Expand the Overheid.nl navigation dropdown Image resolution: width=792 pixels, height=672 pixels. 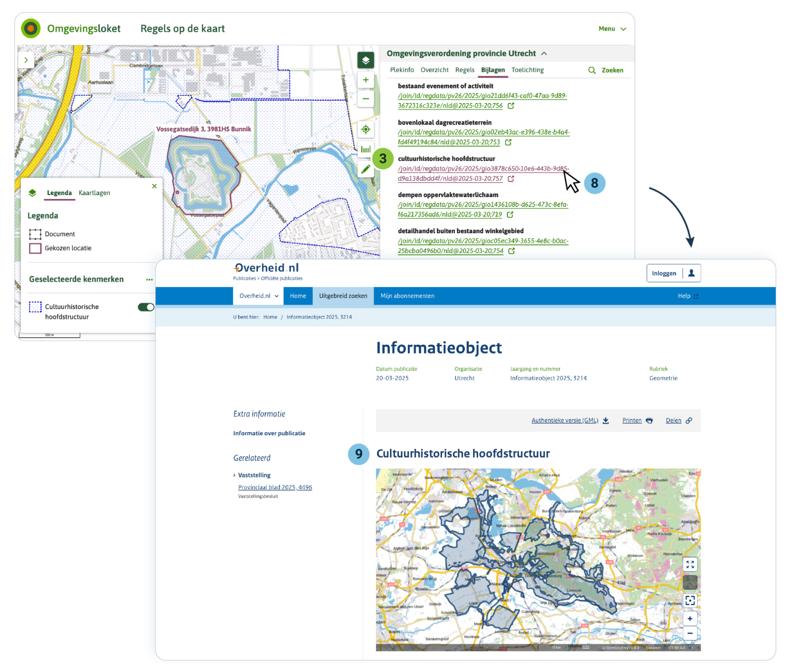(257, 296)
